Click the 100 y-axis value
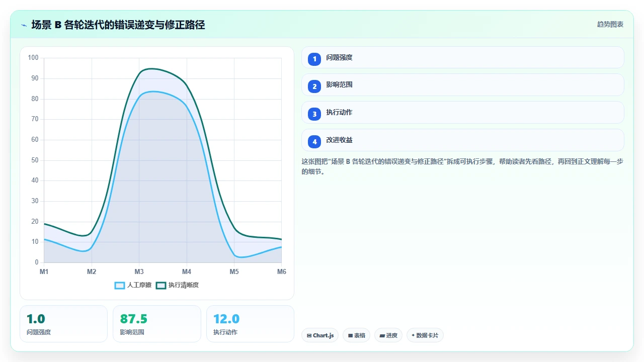 pos(33,58)
